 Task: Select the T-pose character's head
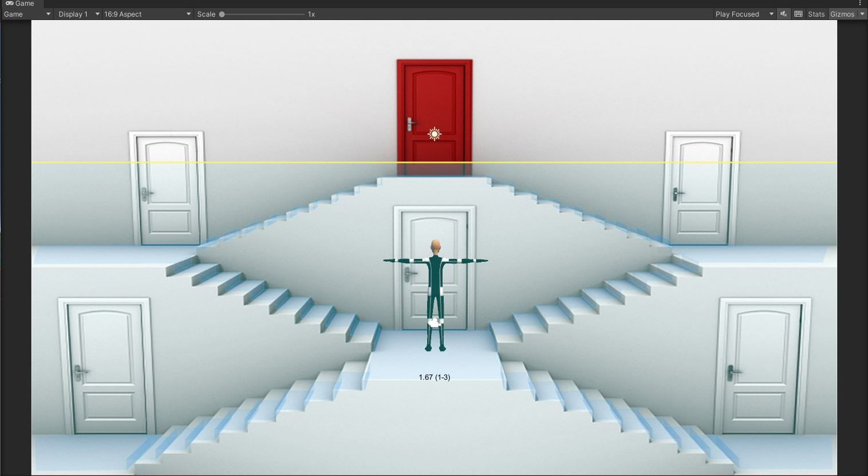point(435,247)
